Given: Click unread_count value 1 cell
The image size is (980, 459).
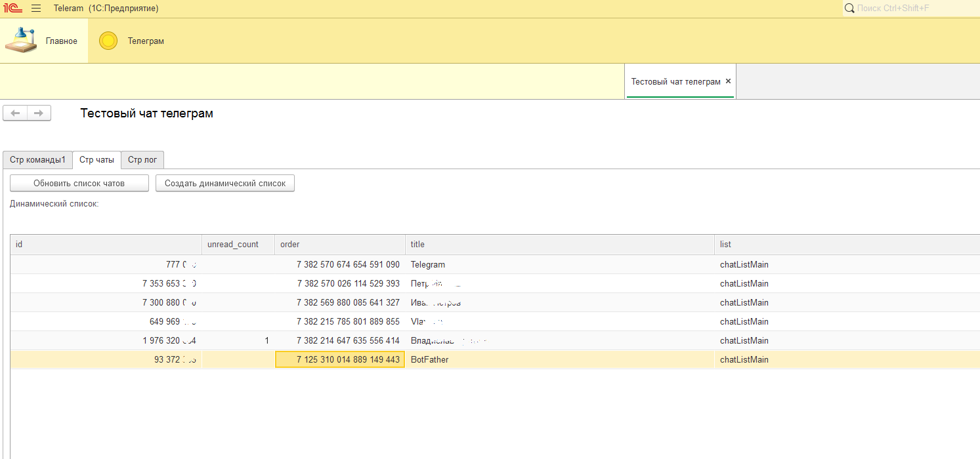Looking at the screenshot, I should pos(238,340).
